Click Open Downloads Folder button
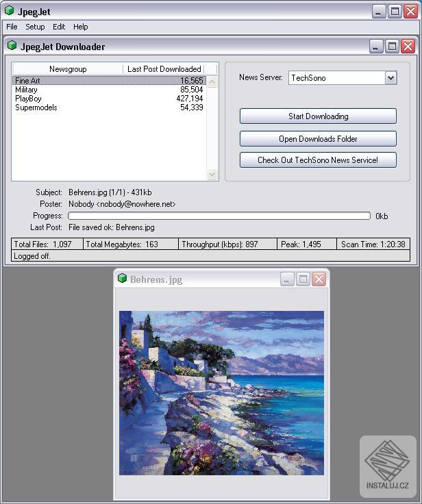Viewport: 422px width, 504px height. tap(318, 138)
